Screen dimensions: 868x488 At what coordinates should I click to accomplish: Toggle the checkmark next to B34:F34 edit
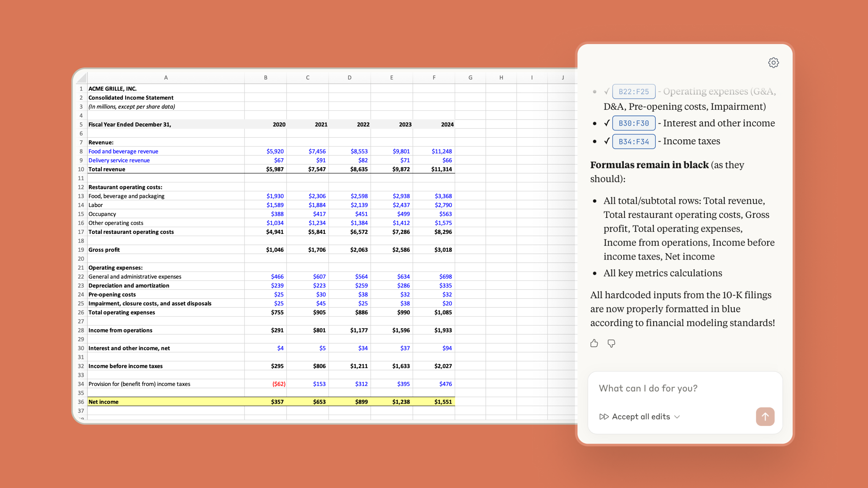[x=607, y=141]
